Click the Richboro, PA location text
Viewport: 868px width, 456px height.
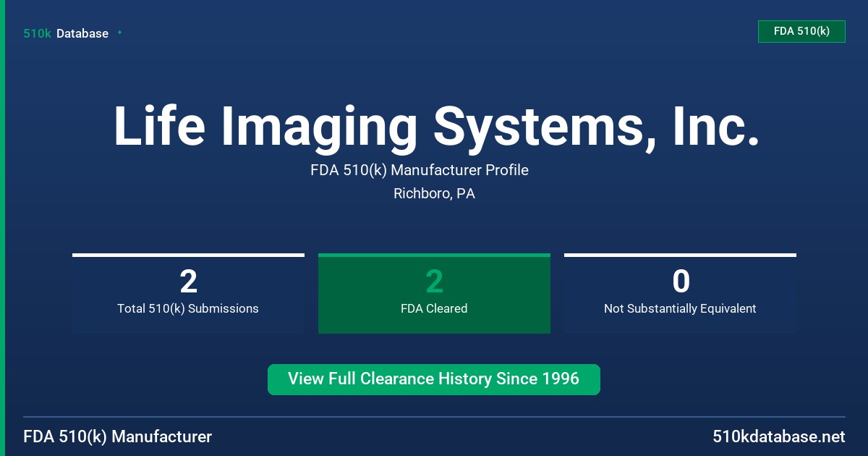[x=434, y=193]
